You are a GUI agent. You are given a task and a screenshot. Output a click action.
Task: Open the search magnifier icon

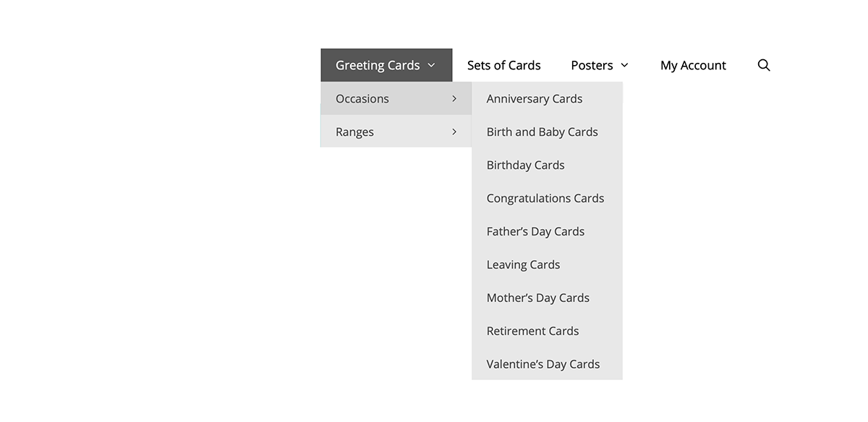[x=764, y=65]
